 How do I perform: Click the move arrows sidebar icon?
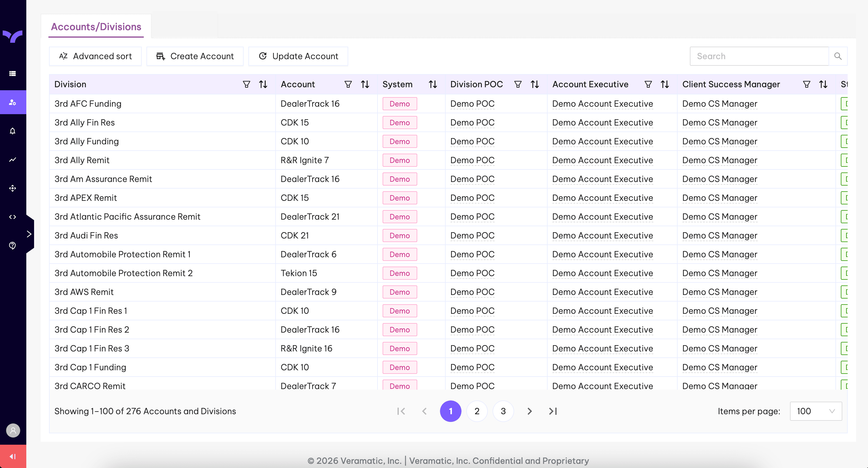pos(13,188)
